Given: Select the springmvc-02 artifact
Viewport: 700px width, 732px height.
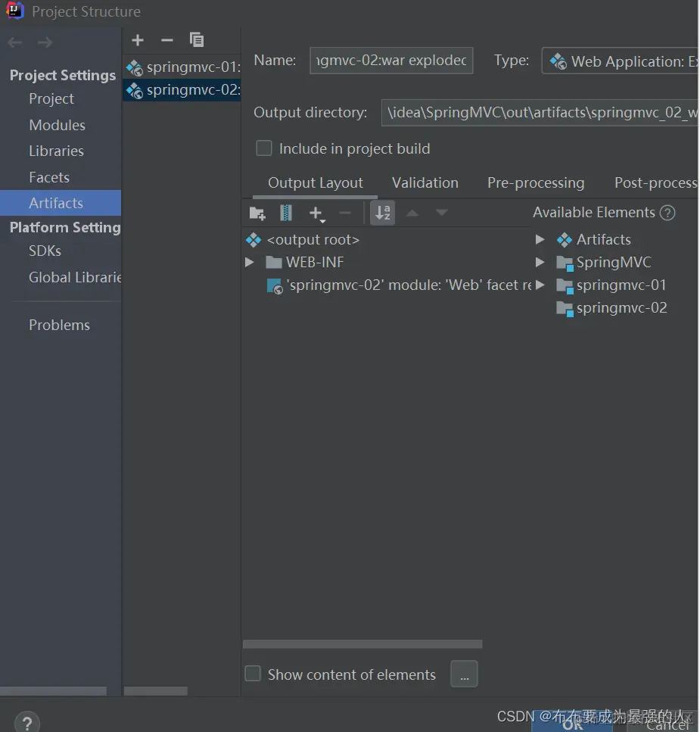Looking at the screenshot, I should point(182,89).
